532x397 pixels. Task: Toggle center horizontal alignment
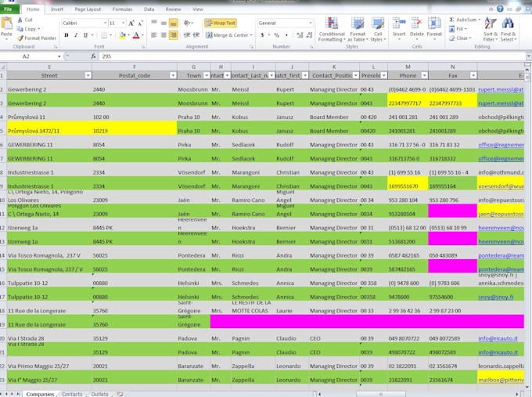164,35
